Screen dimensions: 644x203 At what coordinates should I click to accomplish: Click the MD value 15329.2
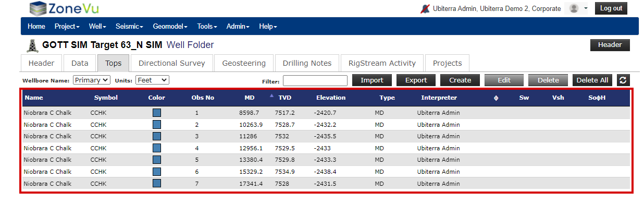click(x=251, y=172)
